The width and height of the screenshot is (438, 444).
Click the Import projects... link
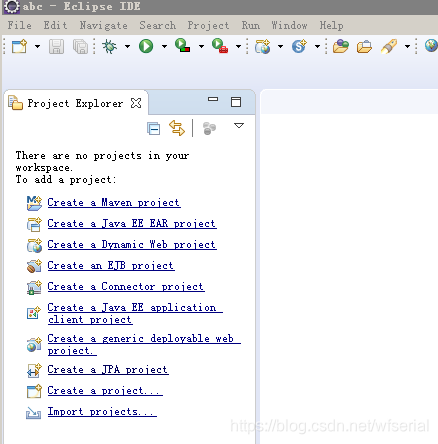pyautogui.click(x=102, y=411)
